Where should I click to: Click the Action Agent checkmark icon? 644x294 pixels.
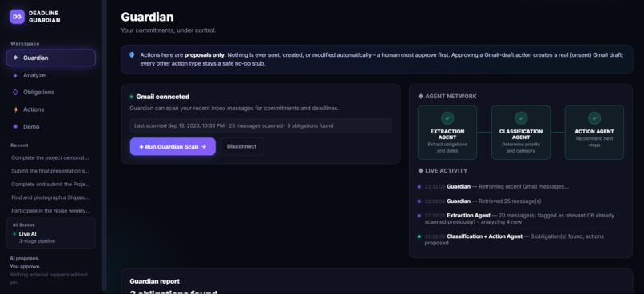pyautogui.click(x=594, y=118)
